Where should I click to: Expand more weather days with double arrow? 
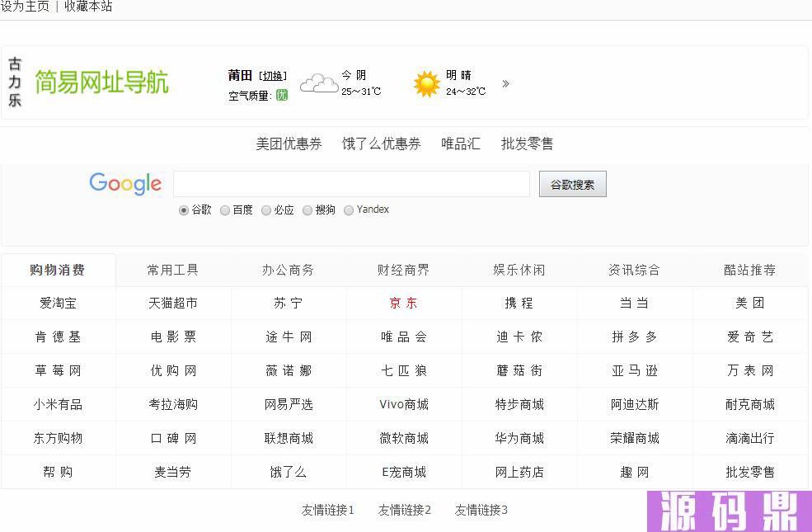(505, 83)
